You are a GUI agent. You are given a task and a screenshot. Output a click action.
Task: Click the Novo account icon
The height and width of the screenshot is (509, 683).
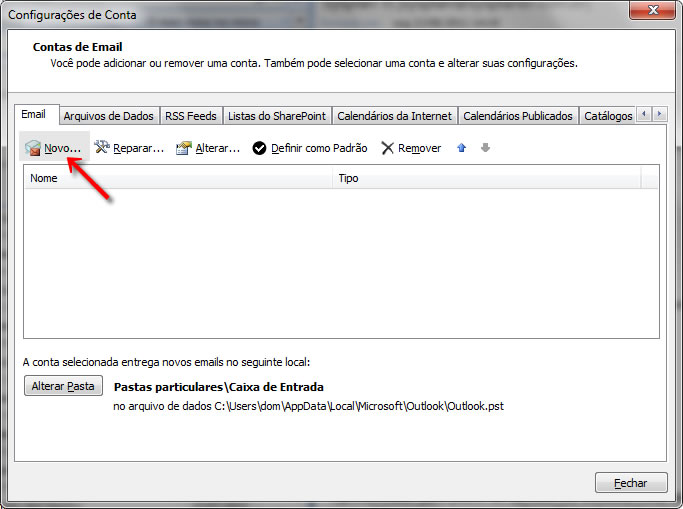pyautogui.click(x=33, y=148)
